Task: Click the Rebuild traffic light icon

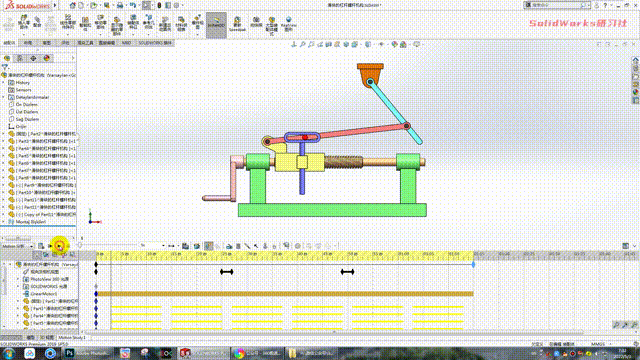Action: point(159,5)
